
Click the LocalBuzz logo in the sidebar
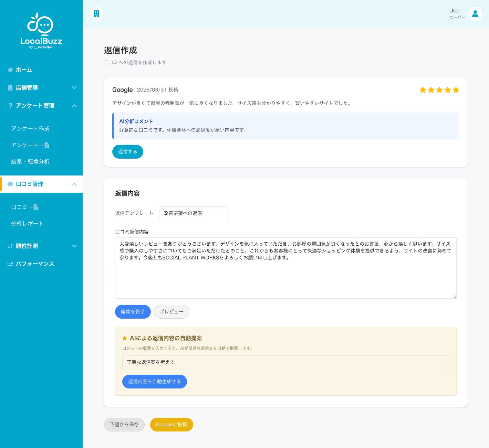click(x=41, y=31)
